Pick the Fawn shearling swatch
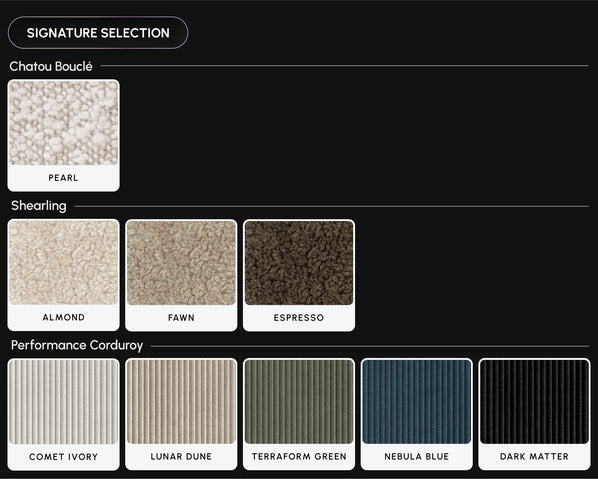The height and width of the screenshot is (479, 598). pyautogui.click(x=181, y=275)
